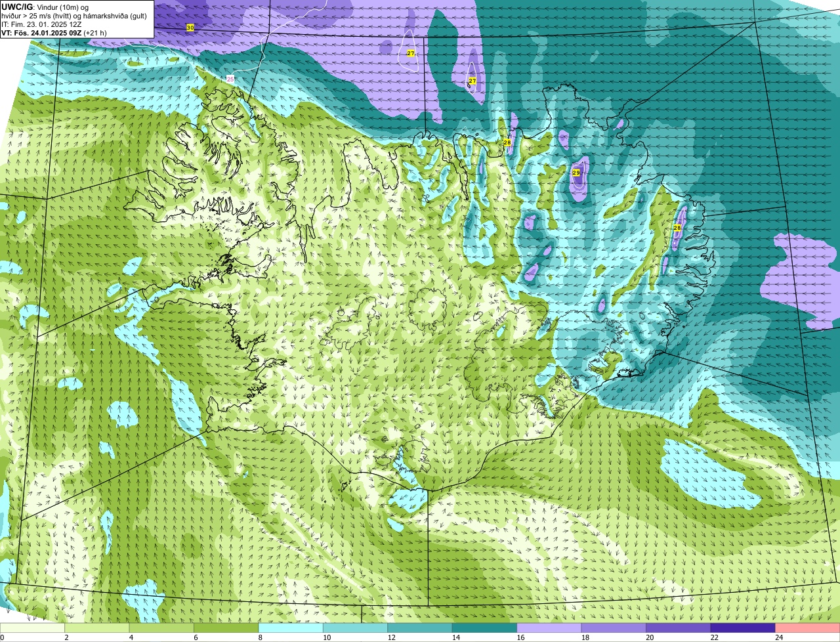Select the 18–20 m/s purple swatch

point(614,628)
